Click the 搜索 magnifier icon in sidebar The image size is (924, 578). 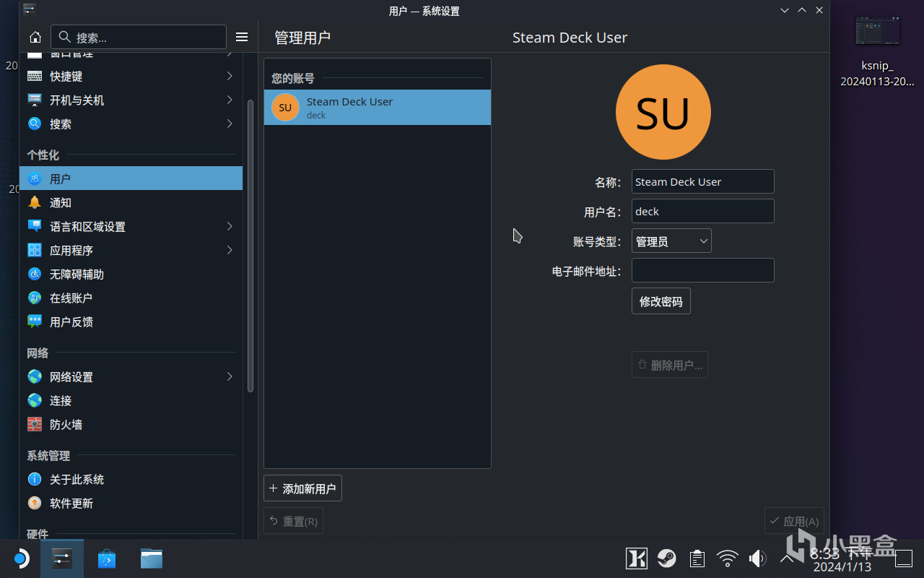[x=35, y=124]
